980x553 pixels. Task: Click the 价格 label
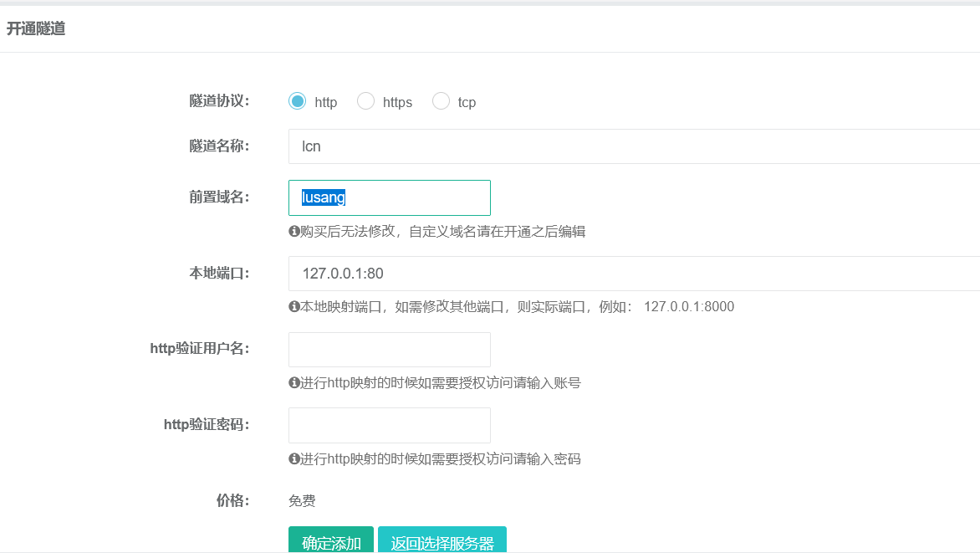[233, 500]
